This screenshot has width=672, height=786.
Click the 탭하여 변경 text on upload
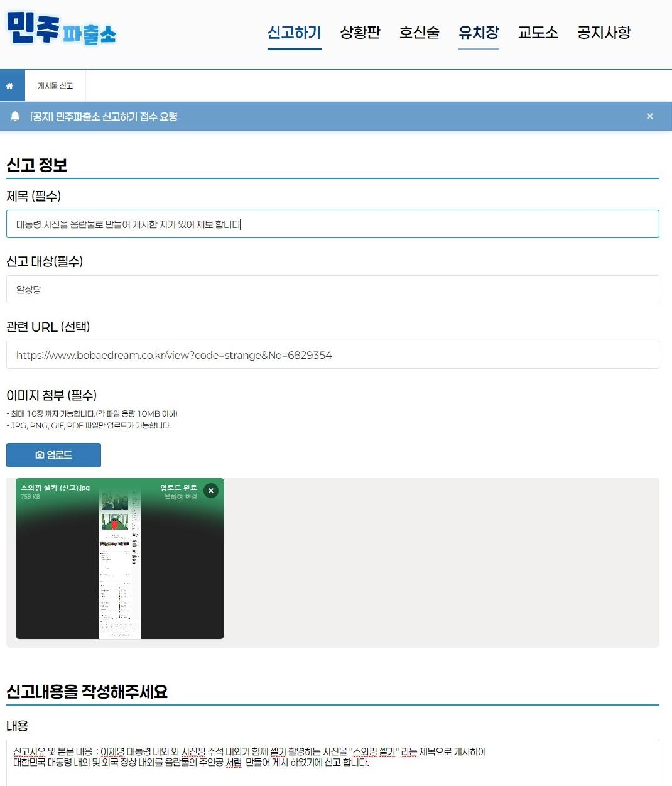[181, 497]
